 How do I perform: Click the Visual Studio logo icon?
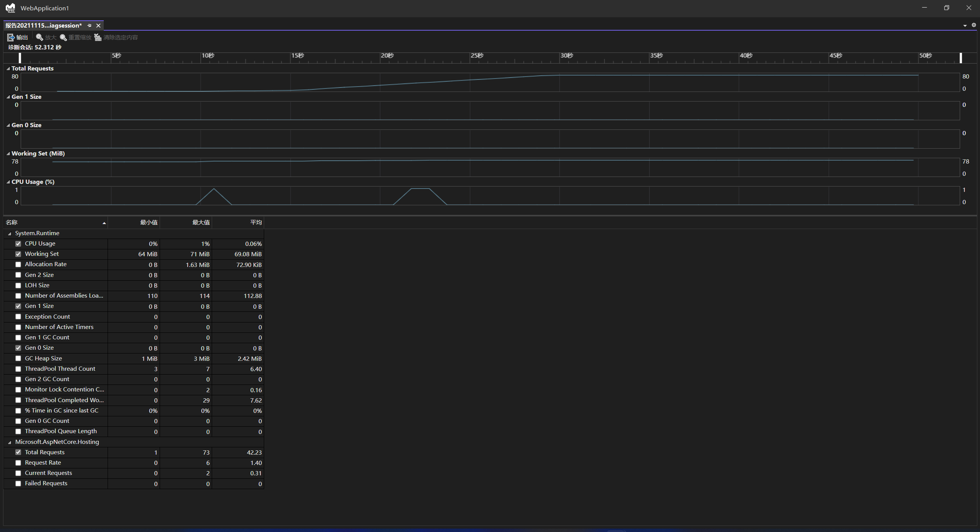tap(10, 8)
